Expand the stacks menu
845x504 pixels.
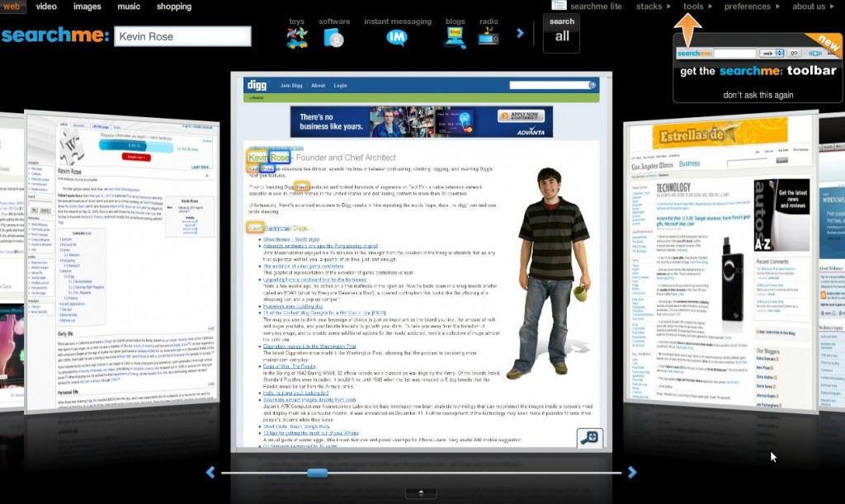pyautogui.click(x=654, y=7)
